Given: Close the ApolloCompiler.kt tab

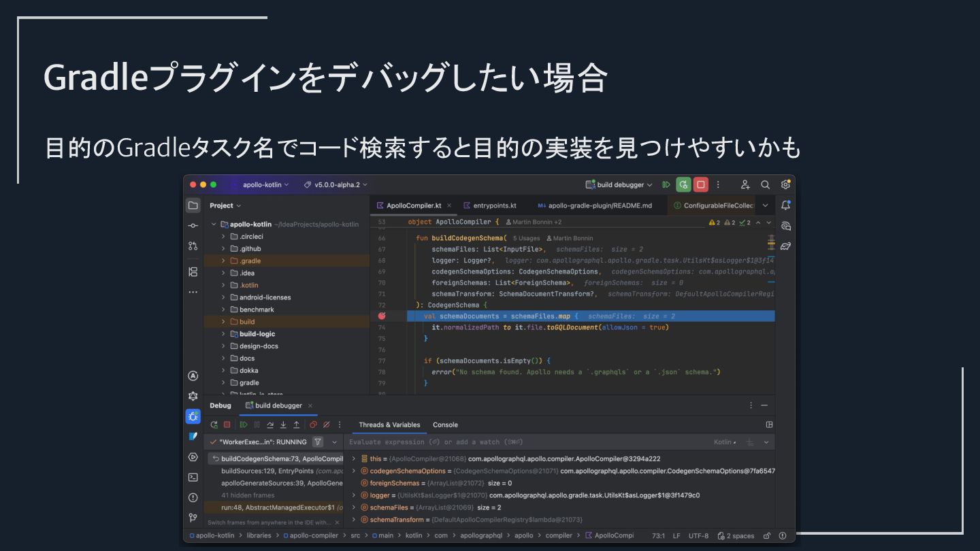Looking at the screenshot, I should (x=449, y=205).
